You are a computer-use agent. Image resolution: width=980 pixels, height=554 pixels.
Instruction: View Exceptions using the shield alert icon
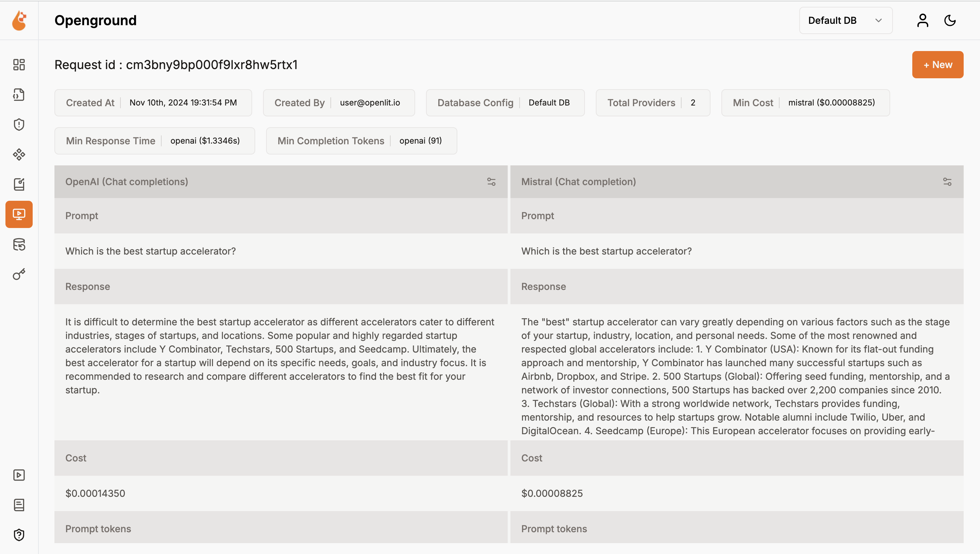(x=19, y=125)
